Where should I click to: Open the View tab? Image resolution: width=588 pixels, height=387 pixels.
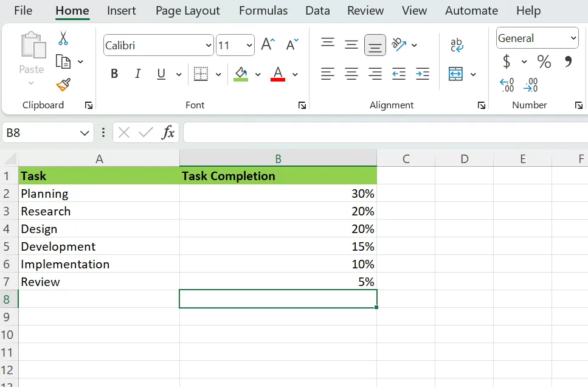414,10
